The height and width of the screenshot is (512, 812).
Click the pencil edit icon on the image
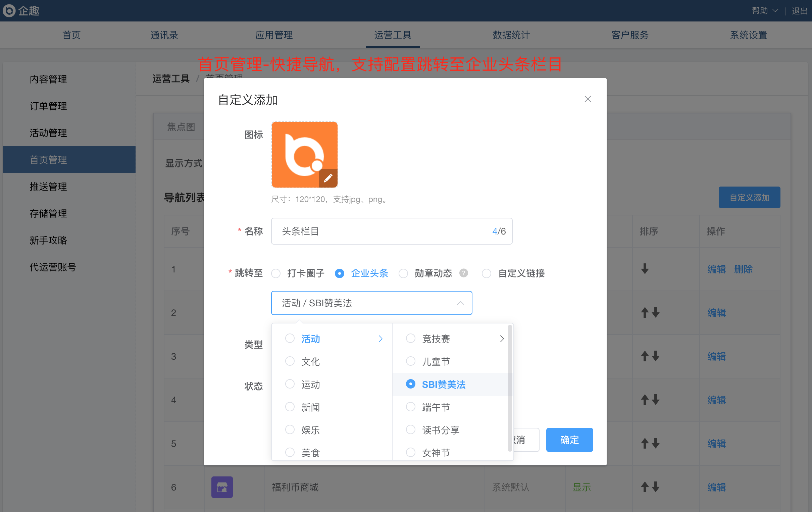(x=328, y=178)
